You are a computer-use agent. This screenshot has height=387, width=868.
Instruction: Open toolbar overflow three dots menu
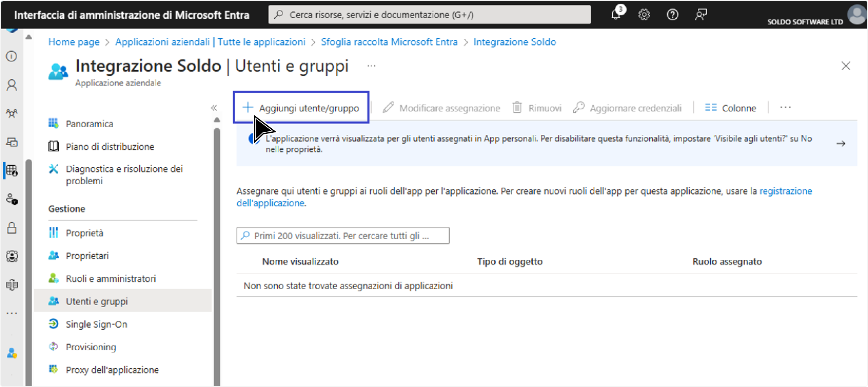click(x=785, y=107)
